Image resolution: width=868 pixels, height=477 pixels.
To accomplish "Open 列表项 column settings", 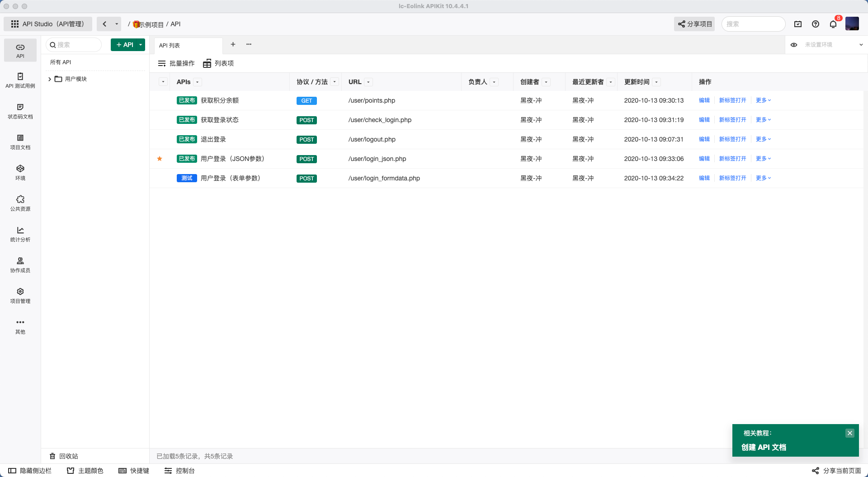I will click(x=218, y=63).
